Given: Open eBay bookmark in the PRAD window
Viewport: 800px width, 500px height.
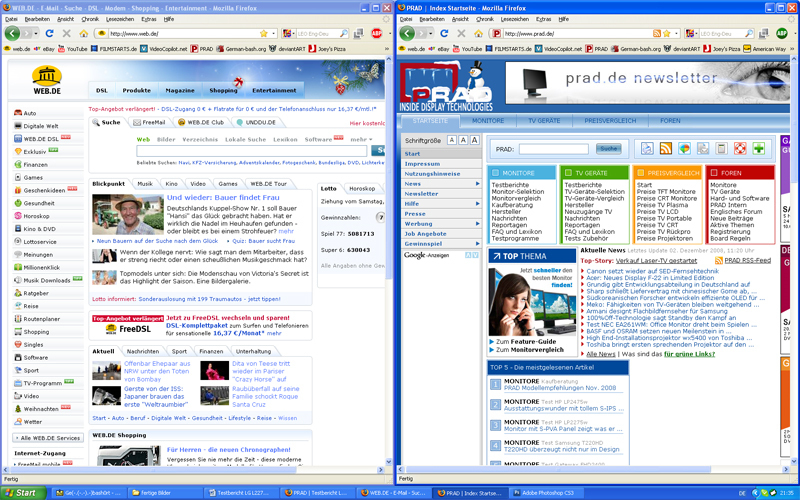Looking at the screenshot, I should [439, 49].
